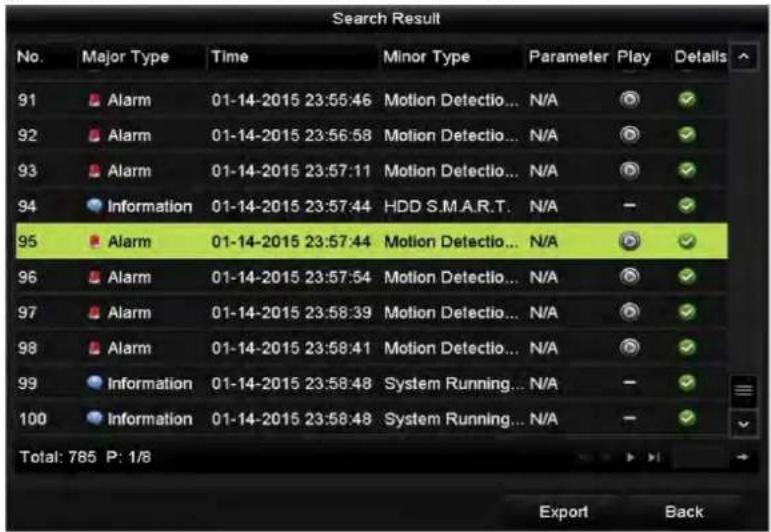Open details for log entry 91
The image size is (771, 532).
pos(687,100)
